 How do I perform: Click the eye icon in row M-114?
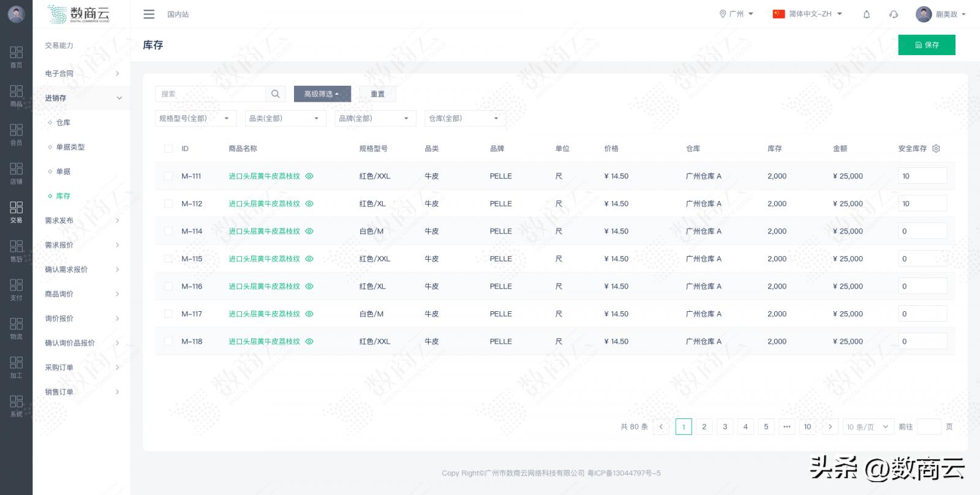point(309,231)
